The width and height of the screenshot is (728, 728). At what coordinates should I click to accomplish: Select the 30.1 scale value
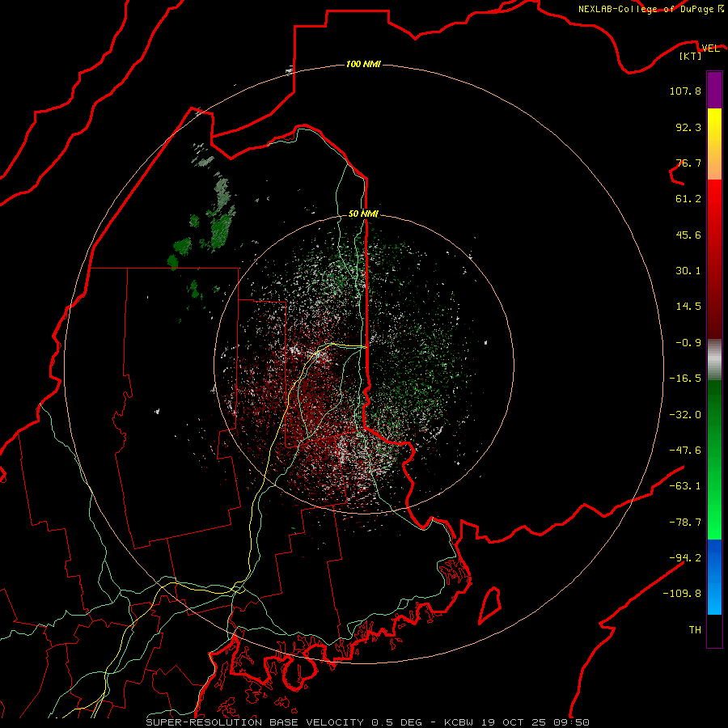click(x=688, y=271)
